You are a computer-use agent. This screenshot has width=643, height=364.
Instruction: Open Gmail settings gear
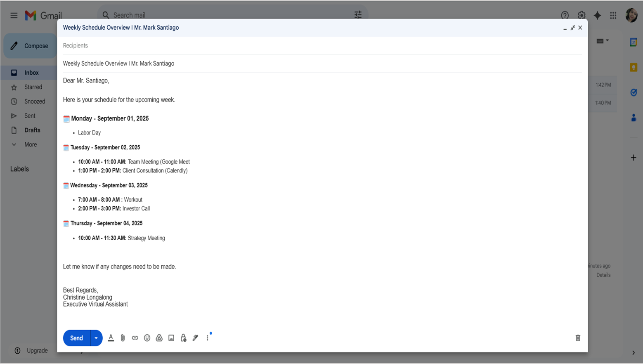582,15
